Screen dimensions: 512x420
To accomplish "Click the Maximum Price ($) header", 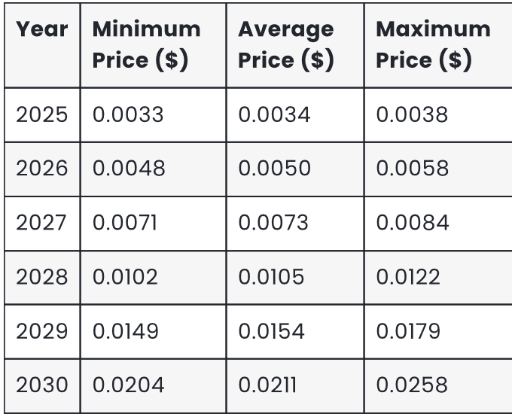I will pos(433,44).
